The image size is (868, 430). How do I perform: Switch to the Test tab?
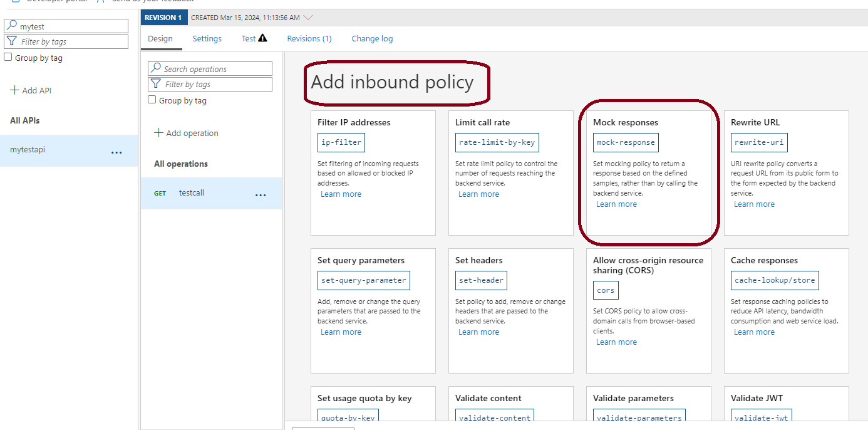point(249,38)
